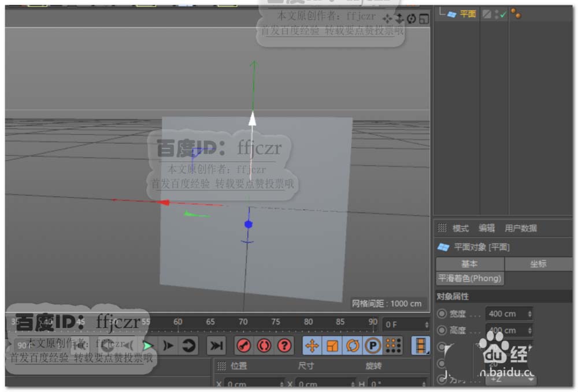
Task: Toggle parameter (P) keyframe recording icon
Action: tap(373, 346)
